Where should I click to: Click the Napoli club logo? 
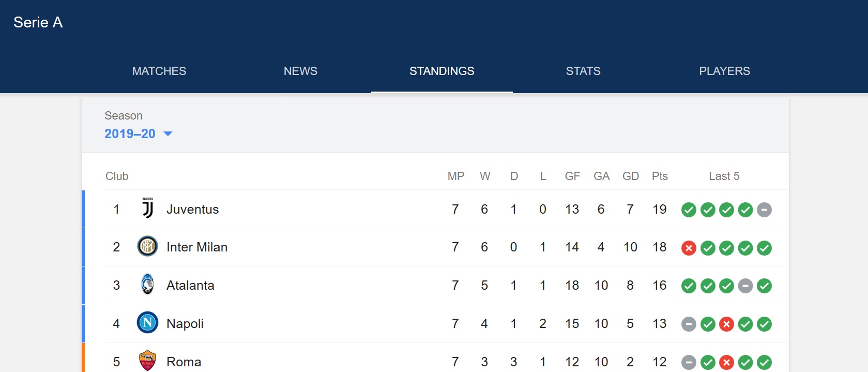(147, 323)
